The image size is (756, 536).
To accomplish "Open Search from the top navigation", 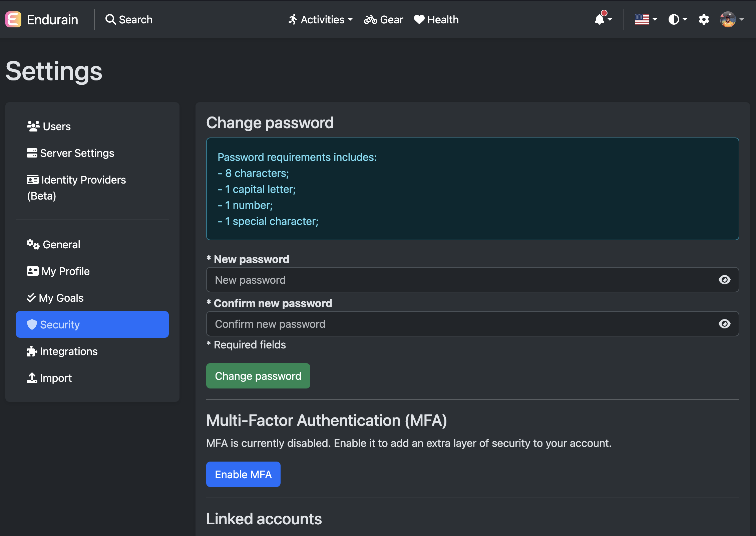I will coord(129,19).
